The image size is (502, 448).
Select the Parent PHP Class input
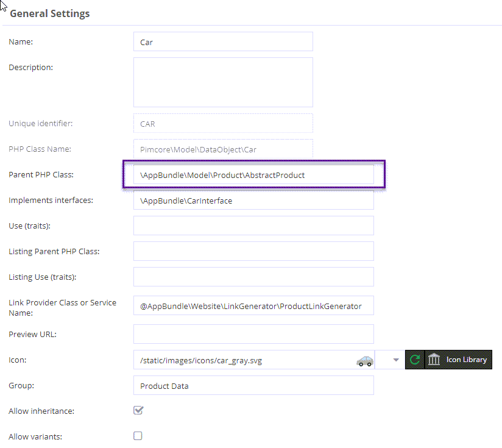253,174
